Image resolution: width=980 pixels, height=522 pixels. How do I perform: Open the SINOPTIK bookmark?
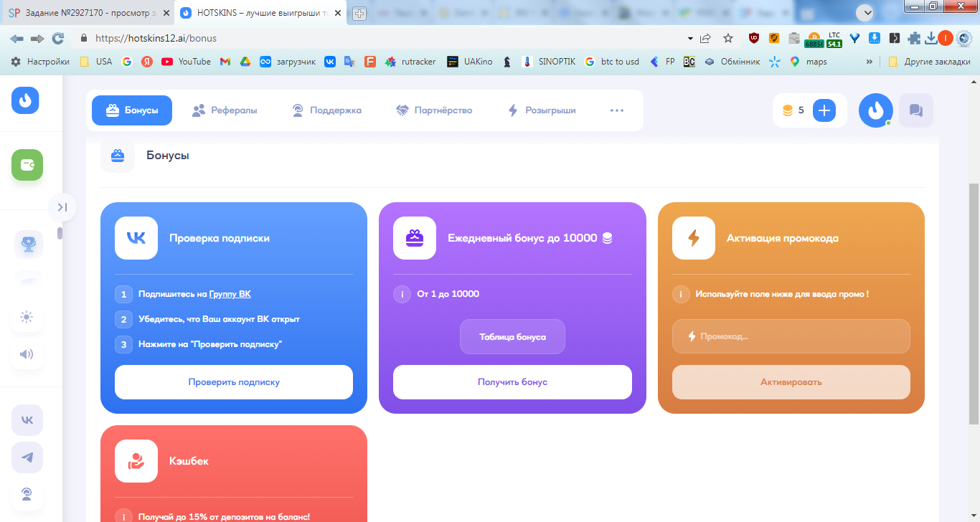click(549, 62)
